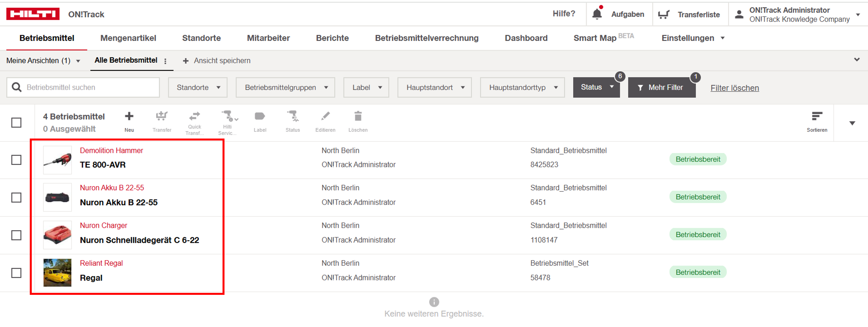
Task: Open the Label filter dropdown
Action: pyautogui.click(x=366, y=88)
